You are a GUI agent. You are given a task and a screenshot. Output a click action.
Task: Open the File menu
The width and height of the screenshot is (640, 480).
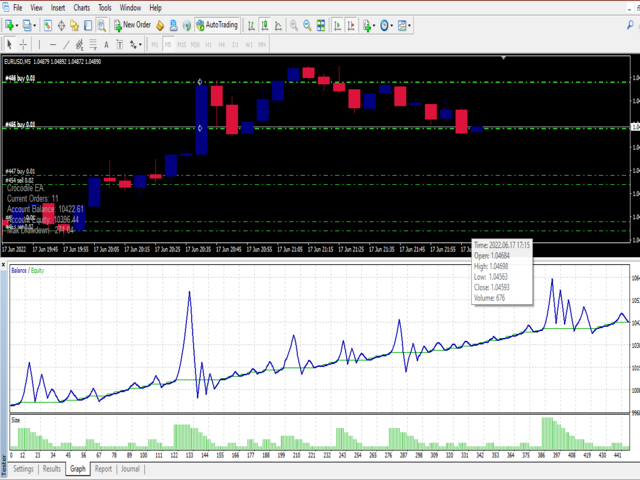tap(18, 8)
